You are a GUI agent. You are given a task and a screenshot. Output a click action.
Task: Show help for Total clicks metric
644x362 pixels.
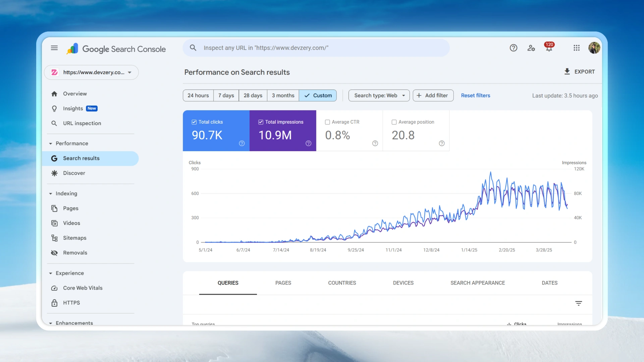[242, 143]
